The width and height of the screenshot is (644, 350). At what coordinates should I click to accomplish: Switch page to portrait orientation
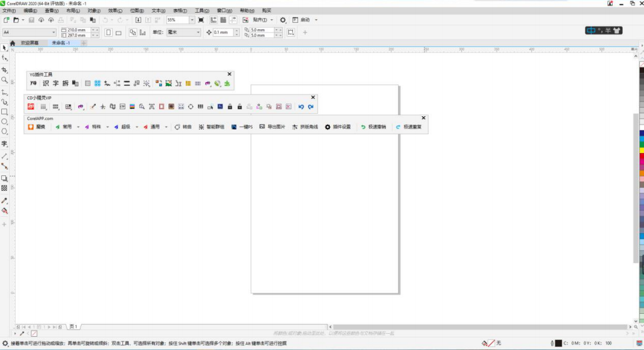[109, 33]
